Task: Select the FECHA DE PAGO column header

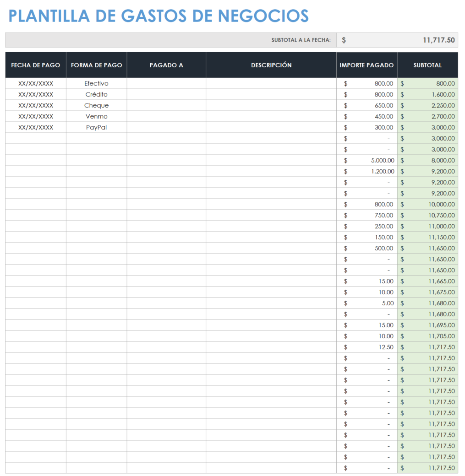Action: tap(35, 65)
